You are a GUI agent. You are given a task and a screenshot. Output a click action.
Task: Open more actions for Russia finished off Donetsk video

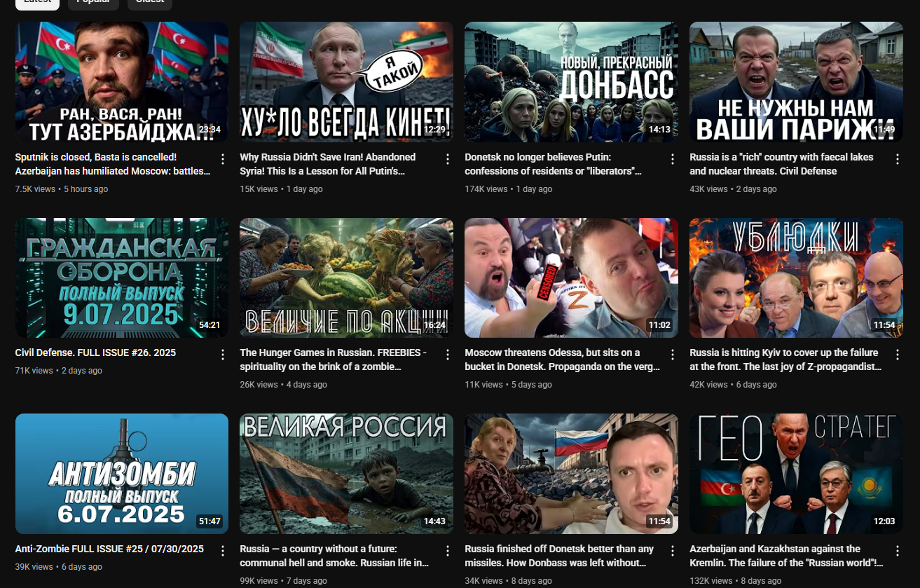pyautogui.click(x=673, y=551)
